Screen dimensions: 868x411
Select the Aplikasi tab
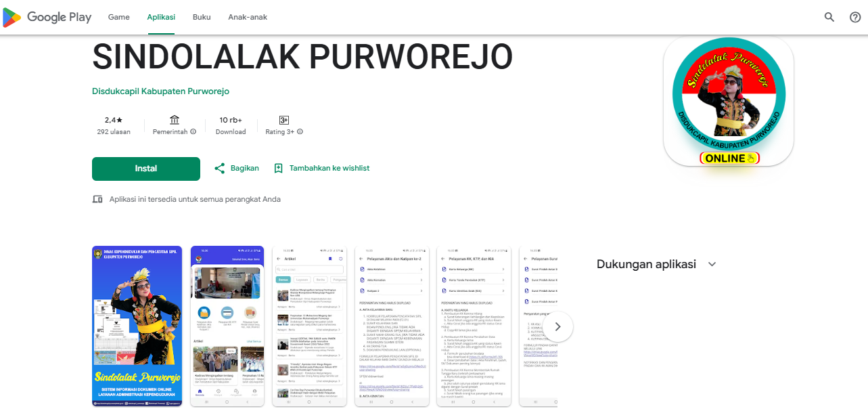pyautogui.click(x=161, y=18)
